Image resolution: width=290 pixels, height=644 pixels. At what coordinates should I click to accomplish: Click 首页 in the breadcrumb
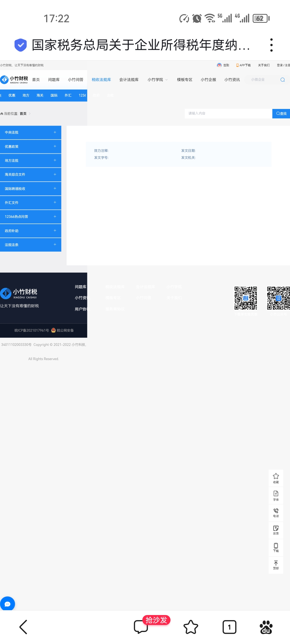(x=23, y=114)
